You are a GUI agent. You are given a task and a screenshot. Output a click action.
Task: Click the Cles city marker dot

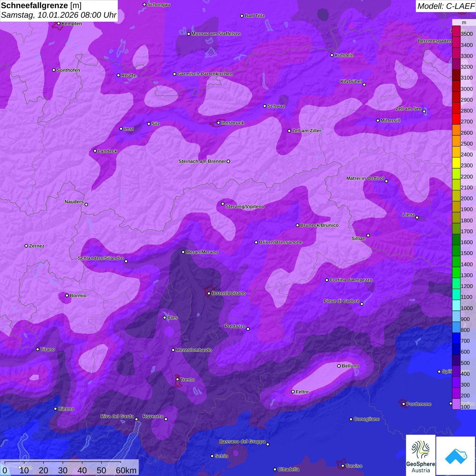click(165, 318)
